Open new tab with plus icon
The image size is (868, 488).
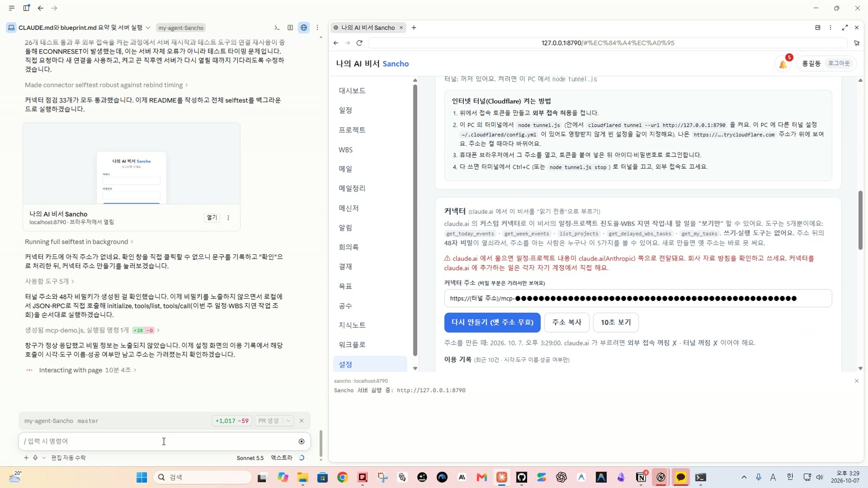pyautogui.click(x=414, y=28)
